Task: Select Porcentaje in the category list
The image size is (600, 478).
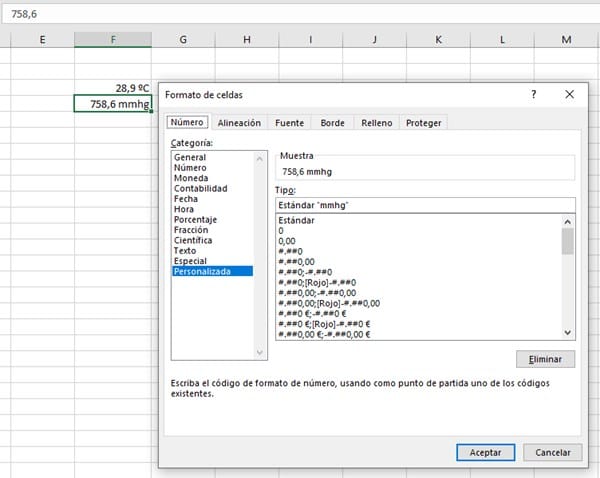Action: click(195, 219)
